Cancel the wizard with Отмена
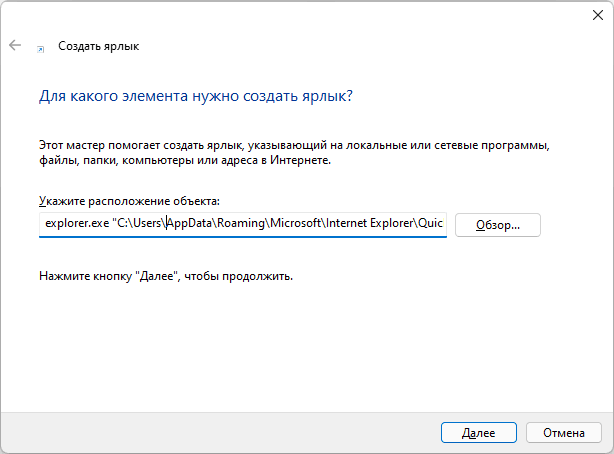 click(563, 432)
